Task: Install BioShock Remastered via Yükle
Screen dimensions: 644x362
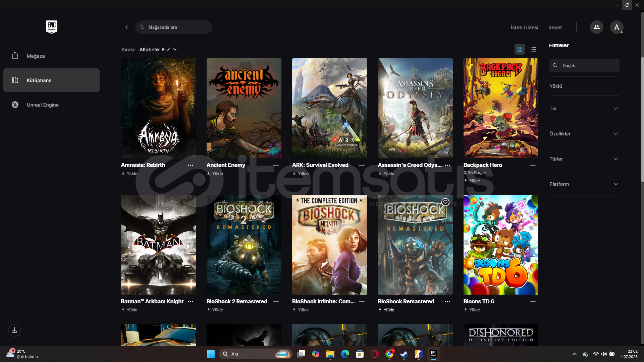Action: point(386,310)
